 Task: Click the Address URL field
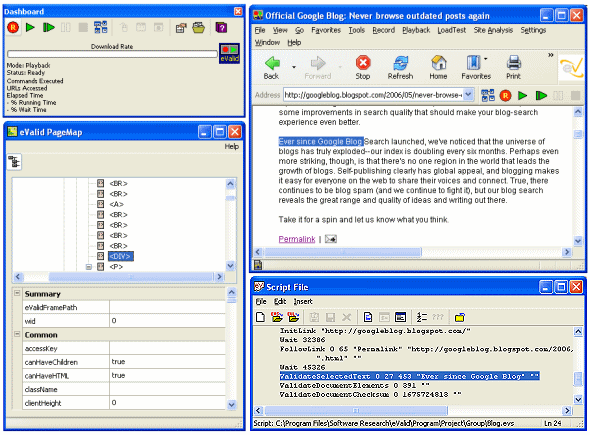(x=373, y=95)
